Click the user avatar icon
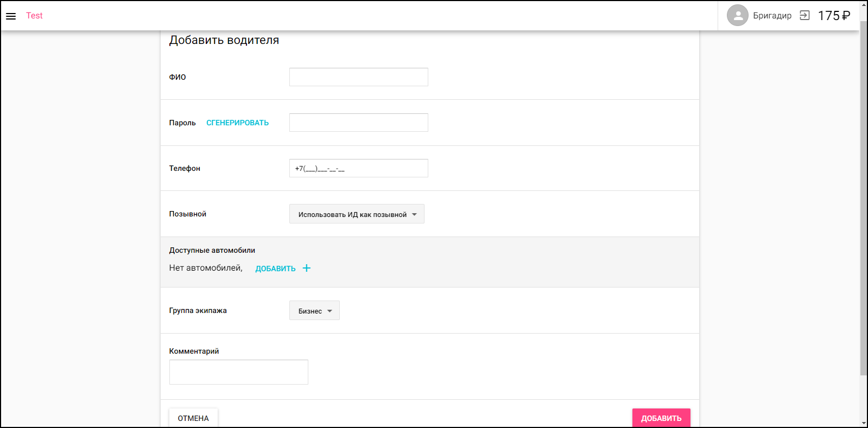868x428 pixels. [x=737, y=16]
